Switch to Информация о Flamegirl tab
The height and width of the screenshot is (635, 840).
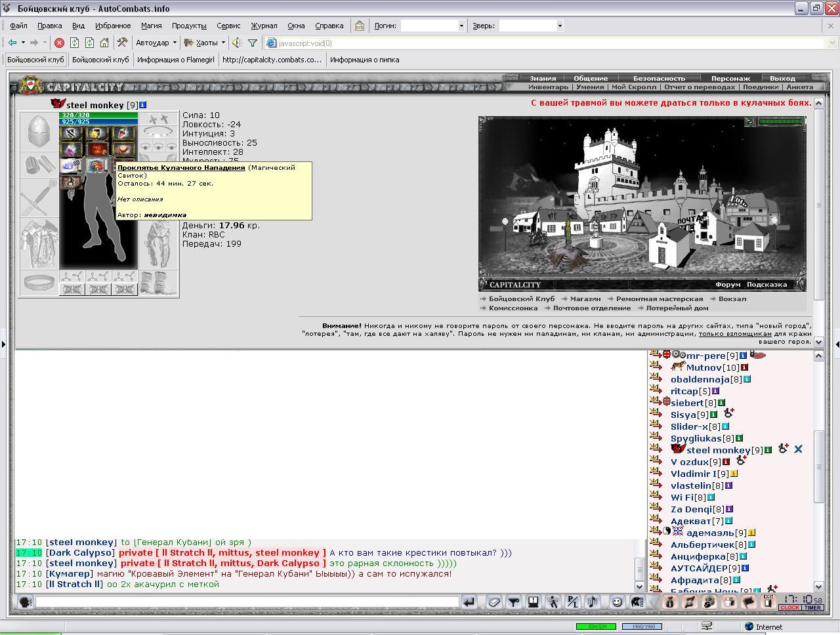pos(176,60)
